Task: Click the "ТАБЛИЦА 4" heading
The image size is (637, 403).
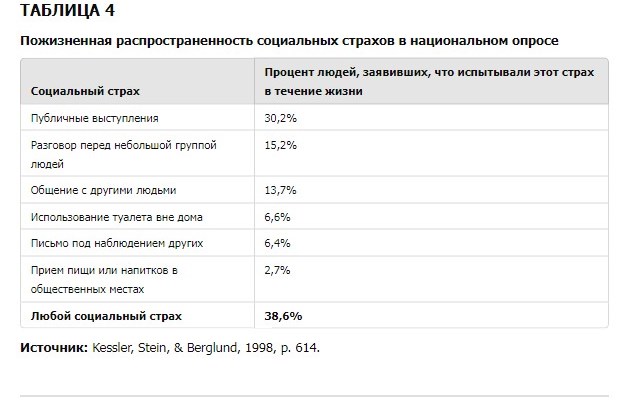Action: tap(67, 11)
